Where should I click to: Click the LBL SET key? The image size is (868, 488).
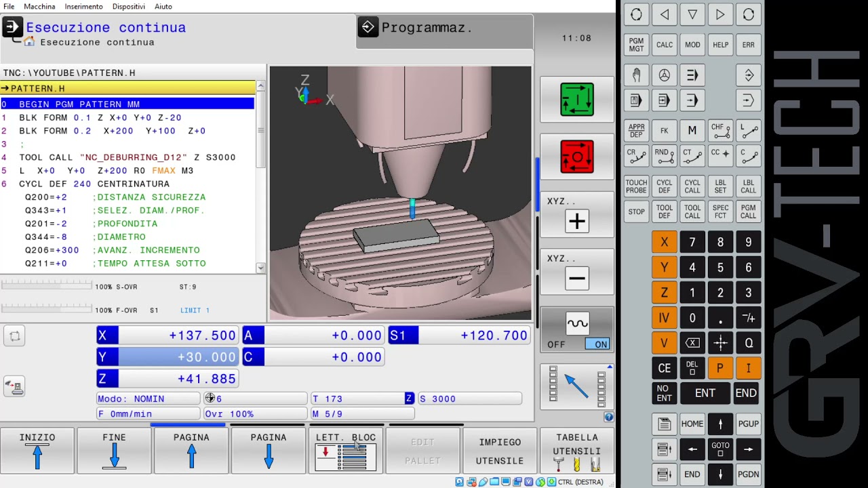[721, 186]
